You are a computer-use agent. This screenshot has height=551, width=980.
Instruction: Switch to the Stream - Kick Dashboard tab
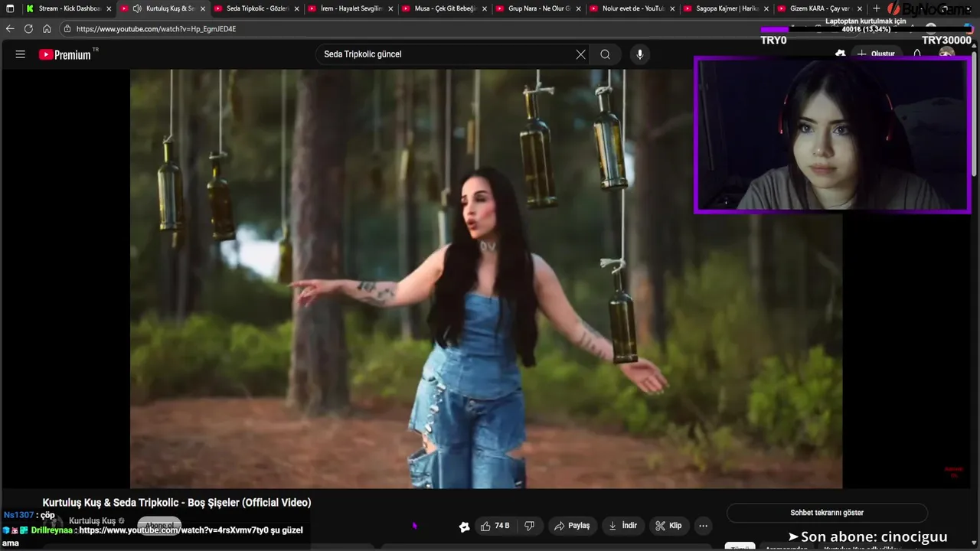[x=69, y=8]
